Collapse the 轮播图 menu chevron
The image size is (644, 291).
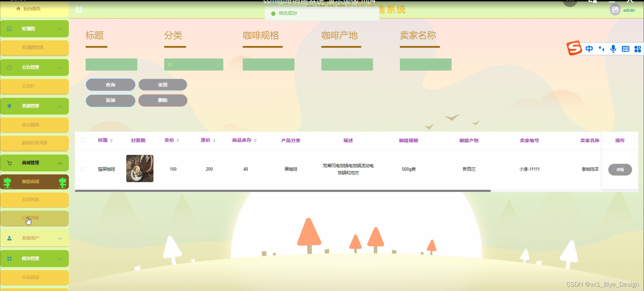coord(60,29)
